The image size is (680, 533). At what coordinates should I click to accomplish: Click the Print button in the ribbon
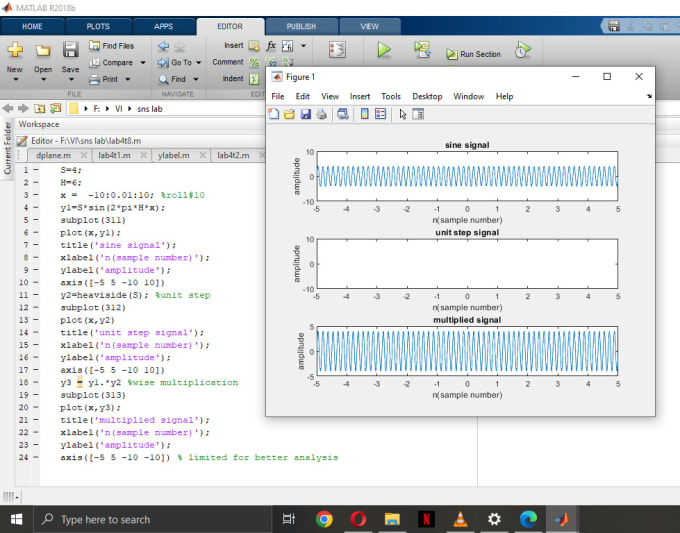(103, 79)
